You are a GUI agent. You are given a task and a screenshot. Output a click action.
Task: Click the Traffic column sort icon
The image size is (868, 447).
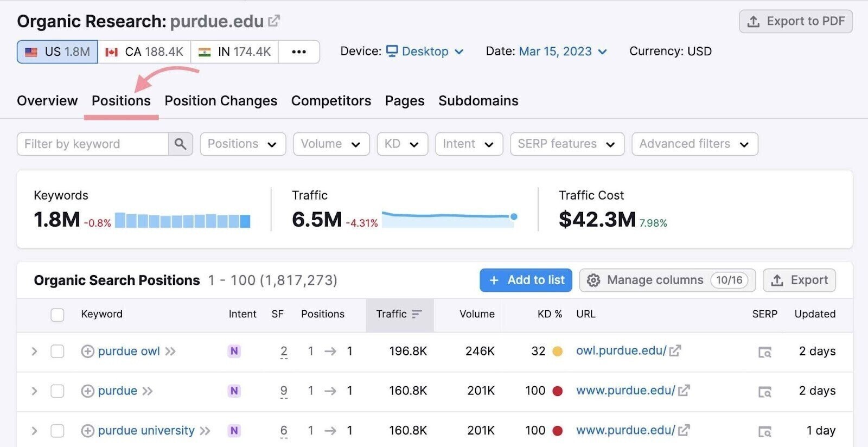tap(417, 314)
